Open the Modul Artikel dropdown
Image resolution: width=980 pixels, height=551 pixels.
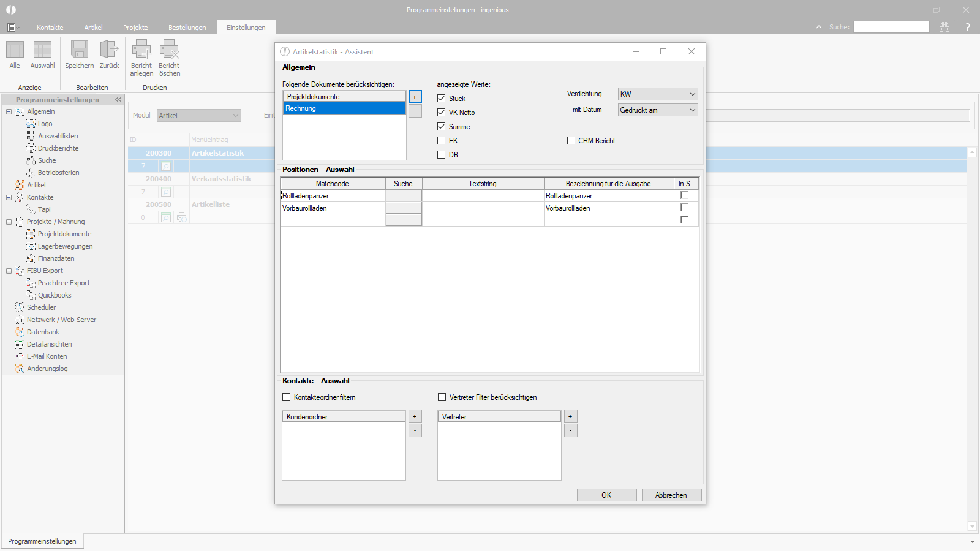[x=199, y=115]
